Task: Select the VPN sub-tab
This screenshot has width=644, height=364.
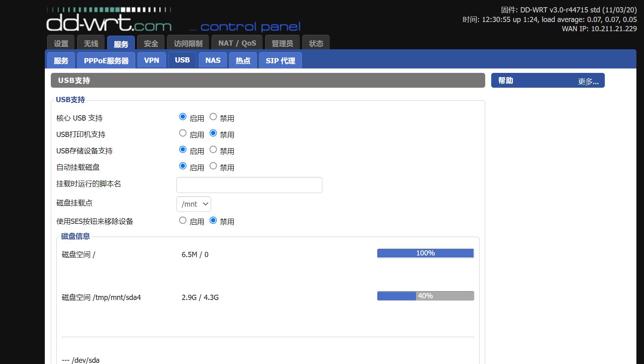Action: tap(152, 60)
